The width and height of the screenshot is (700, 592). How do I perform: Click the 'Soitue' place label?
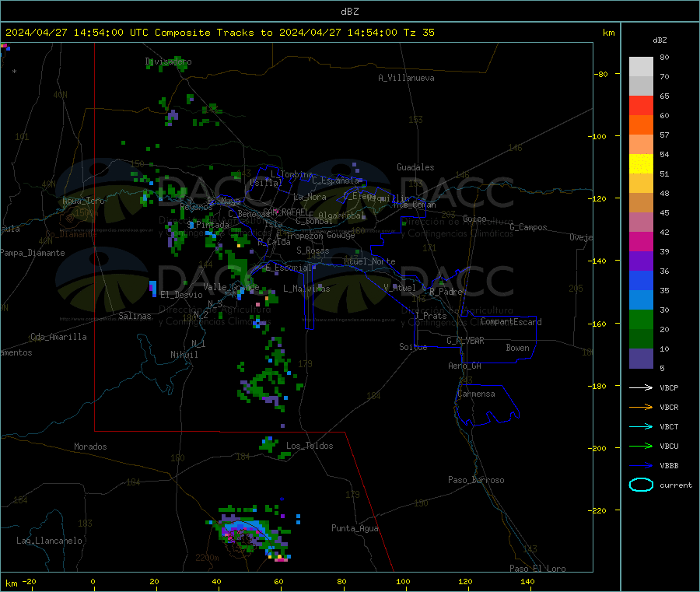click(x=413, y=346)
